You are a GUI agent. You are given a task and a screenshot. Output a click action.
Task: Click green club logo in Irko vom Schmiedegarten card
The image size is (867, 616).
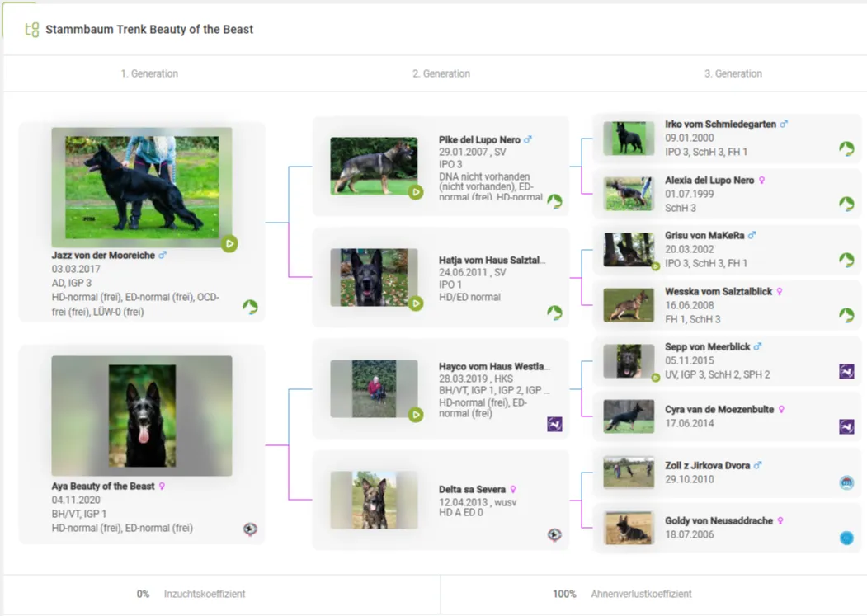846,148
